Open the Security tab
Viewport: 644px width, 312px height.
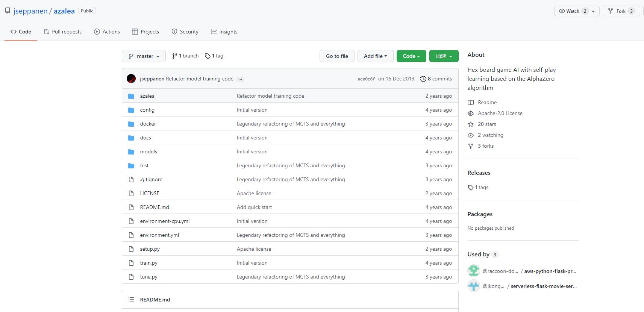coord(185,32)
